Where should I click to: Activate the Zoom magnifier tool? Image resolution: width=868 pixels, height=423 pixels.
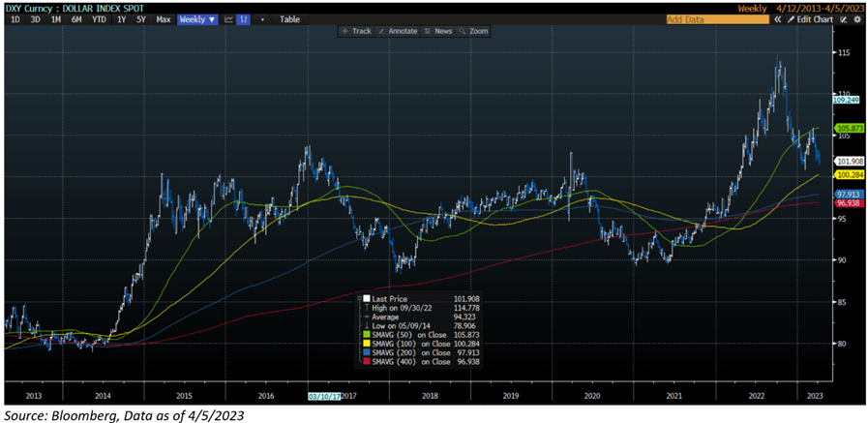[x=474, y=31]
